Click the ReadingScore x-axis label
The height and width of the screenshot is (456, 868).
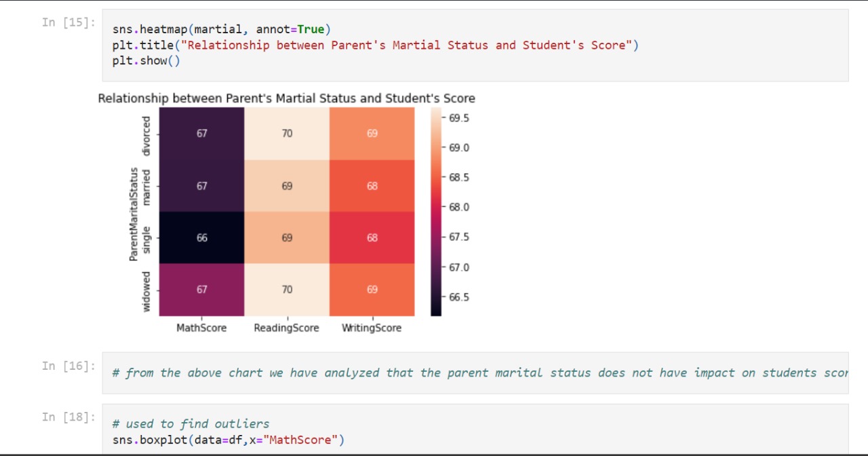(x=286, y=328)
